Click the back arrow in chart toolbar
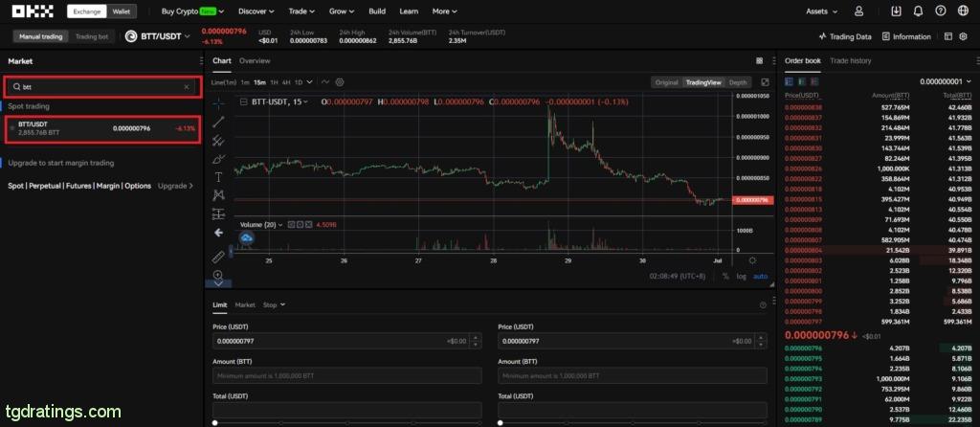 [x=218, y=233]
